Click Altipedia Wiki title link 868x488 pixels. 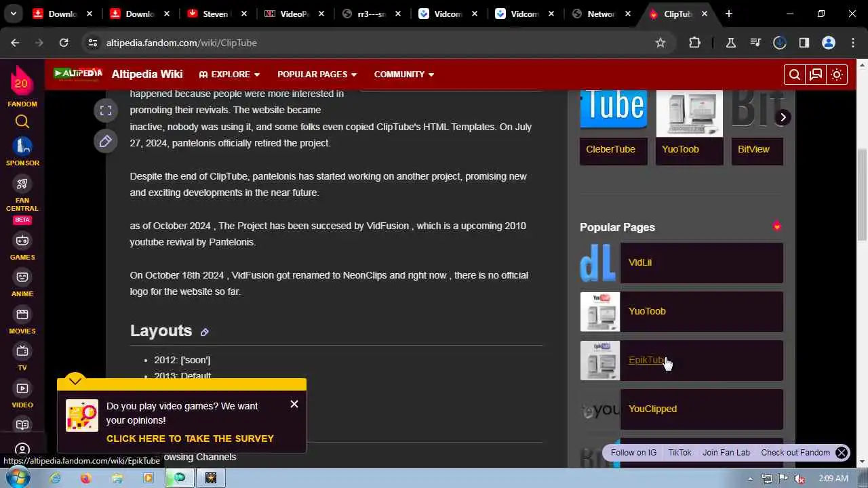pyautogui.click(x=147, y=75)
